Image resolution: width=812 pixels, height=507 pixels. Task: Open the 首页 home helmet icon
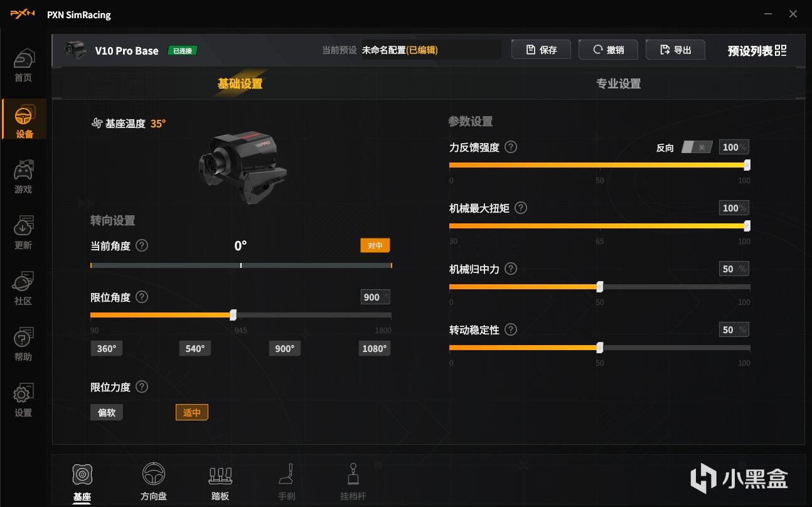click(x=23, y=59)
